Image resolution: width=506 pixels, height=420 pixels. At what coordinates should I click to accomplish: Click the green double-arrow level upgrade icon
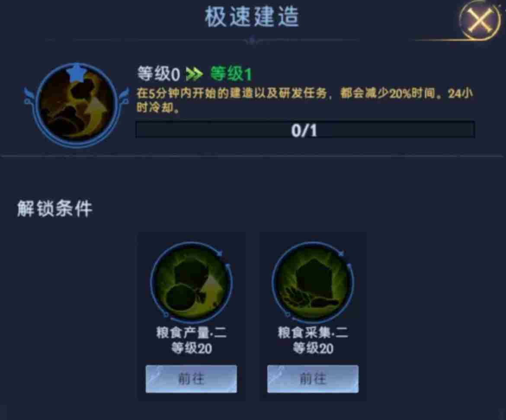[195, 74]
